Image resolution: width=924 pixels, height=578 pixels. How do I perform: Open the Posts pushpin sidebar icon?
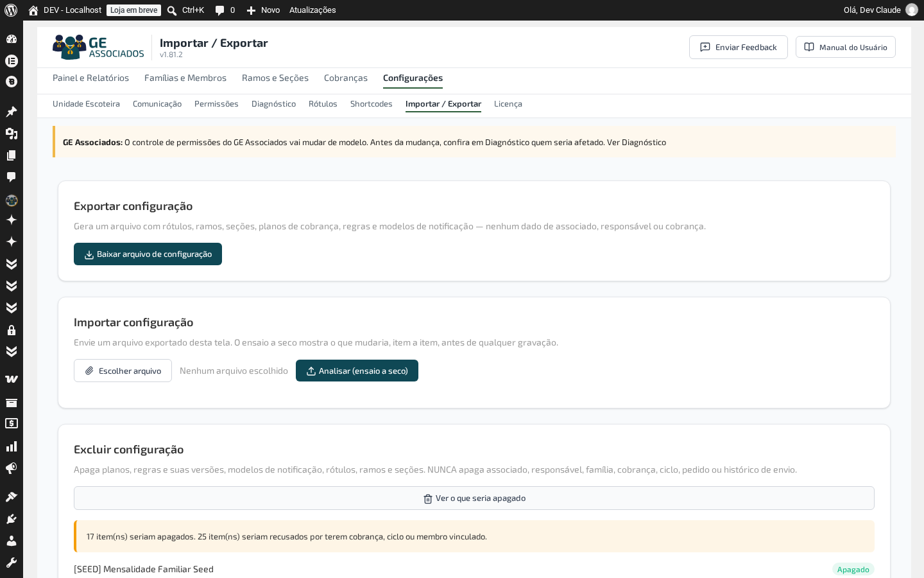coord(12,112)
